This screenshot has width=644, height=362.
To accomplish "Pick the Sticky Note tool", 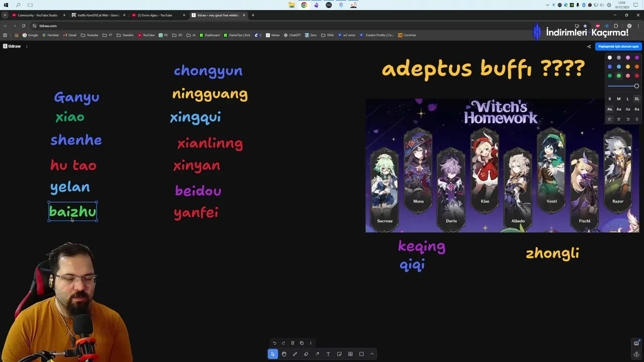I will (x=339, y=354).
